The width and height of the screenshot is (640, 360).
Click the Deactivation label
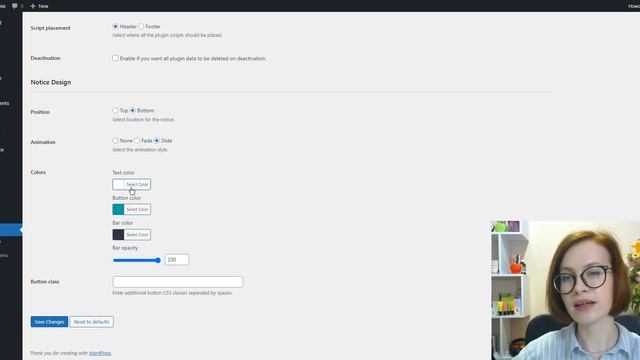pyautogui.click(x=45, y=58)
